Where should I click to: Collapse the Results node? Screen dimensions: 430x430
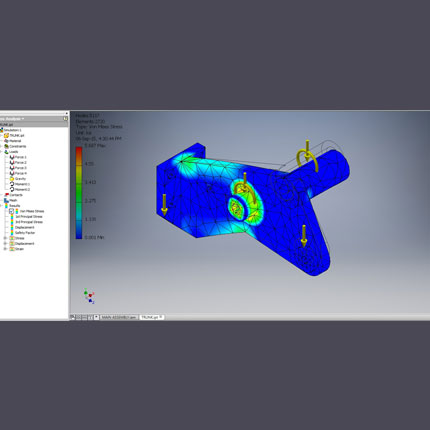coord(1,206)
